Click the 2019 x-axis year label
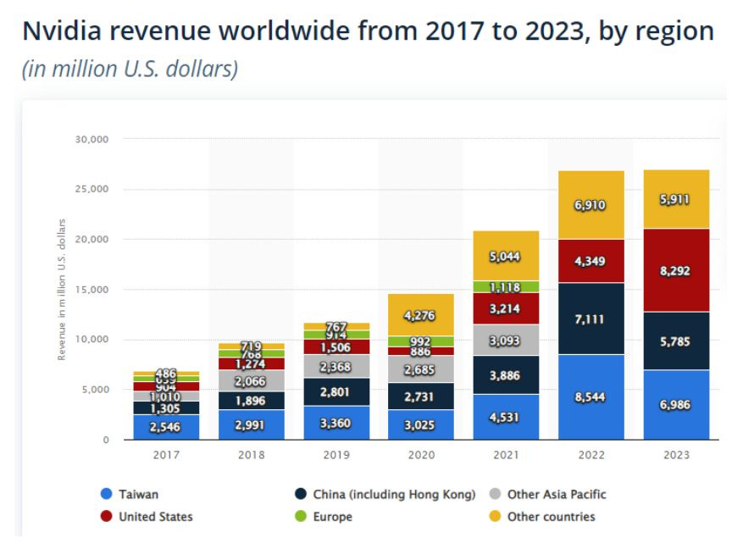 click(x=336, y=455)
